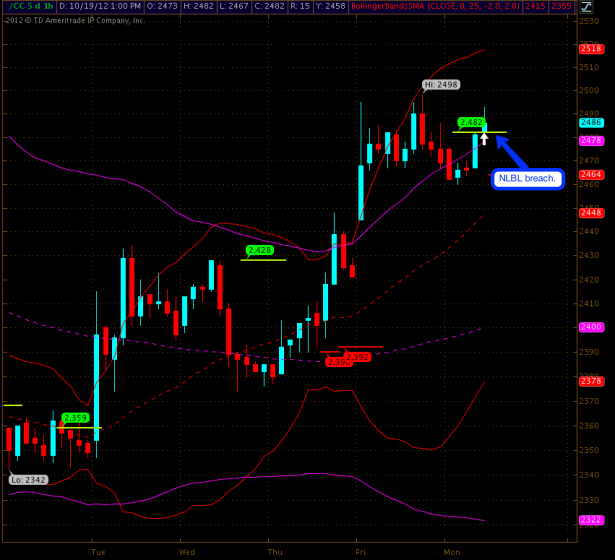Click the red 2,392 level label
Viewport: 615px width, 560px height.
click(x=357, y=356)
